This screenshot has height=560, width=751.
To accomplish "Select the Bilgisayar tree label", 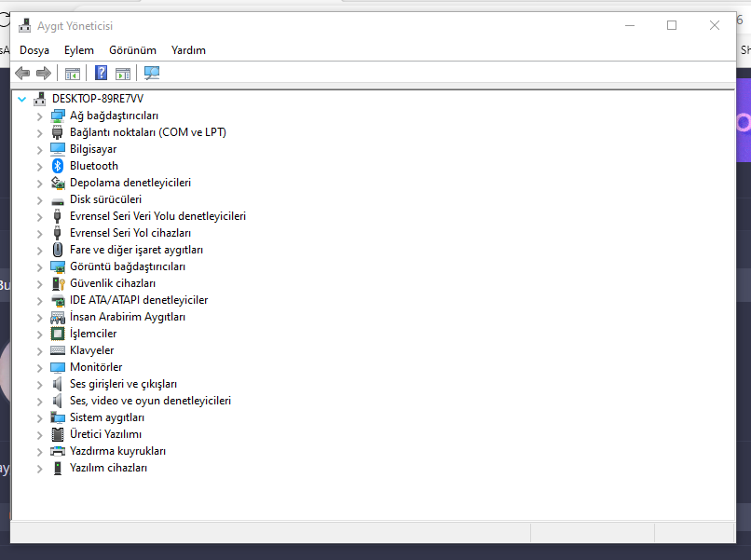I will point(93,149).
